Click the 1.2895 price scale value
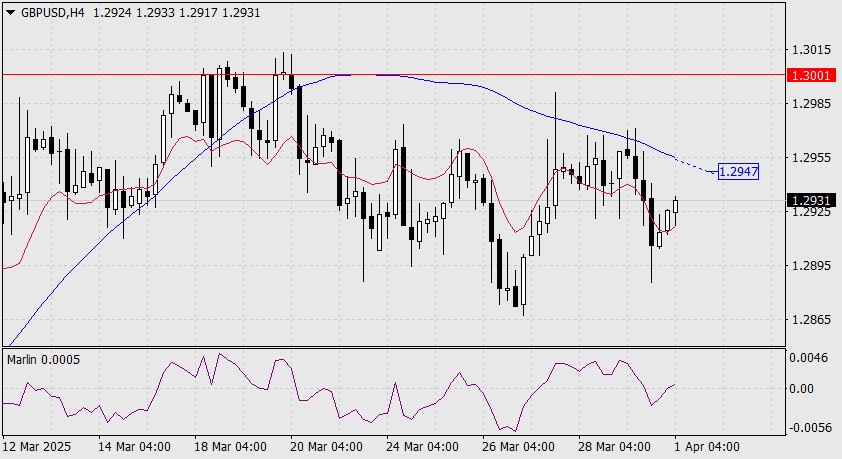 click(811, 266)
